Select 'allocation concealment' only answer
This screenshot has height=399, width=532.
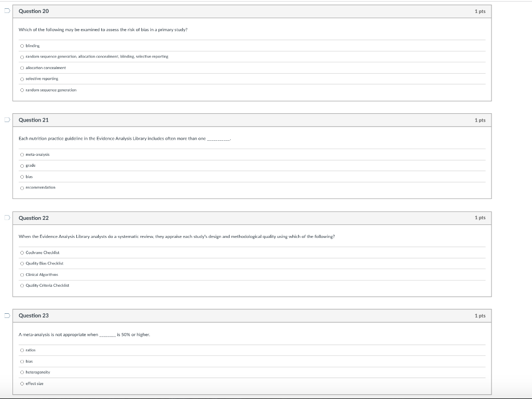[22, 68]
